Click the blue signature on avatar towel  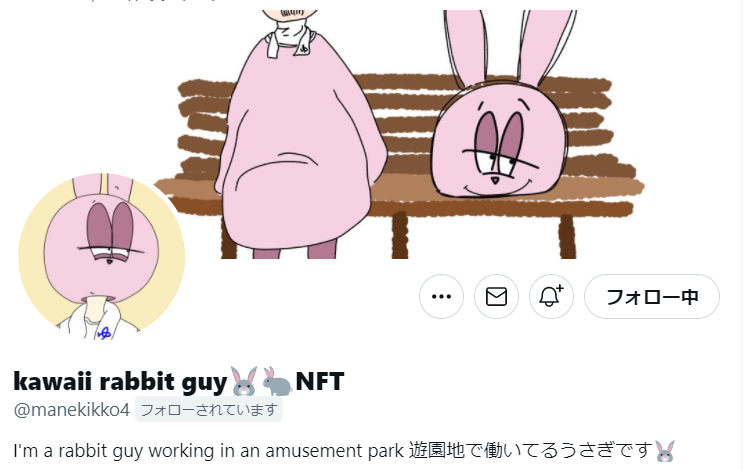104,332
